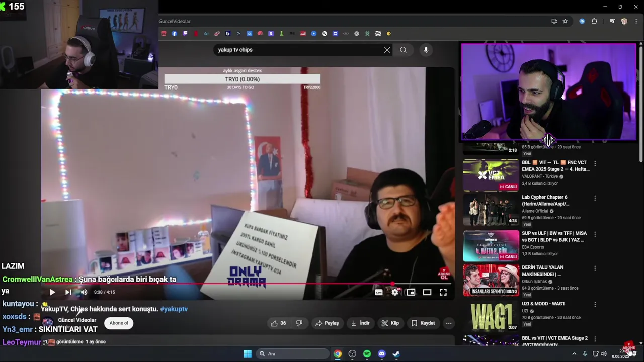Open the Windows Start menu

248,354
